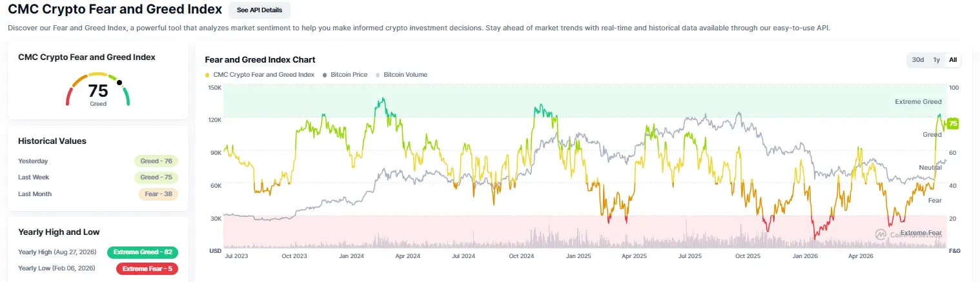
Task: Click the Oct 2024 label on chart axis
Action: [520, 256]
